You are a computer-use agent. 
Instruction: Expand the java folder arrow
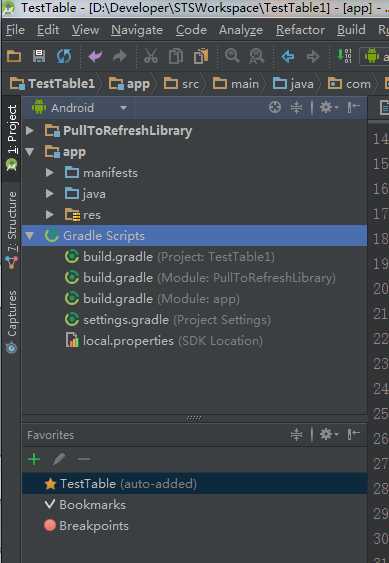tap(50, 194)
